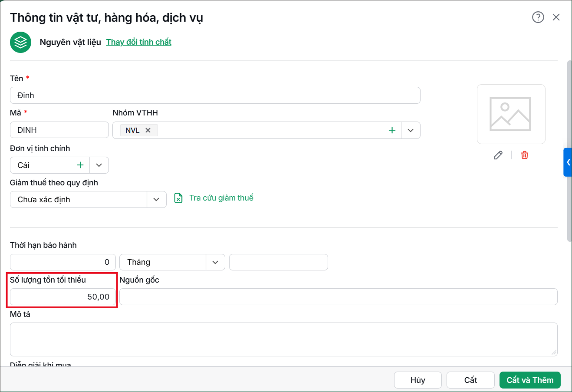Expand the blue side panel arrow tab
Image resolution: width=572 pixels, height=392 pixels.
pyautogui.click(x=568, y=162)
